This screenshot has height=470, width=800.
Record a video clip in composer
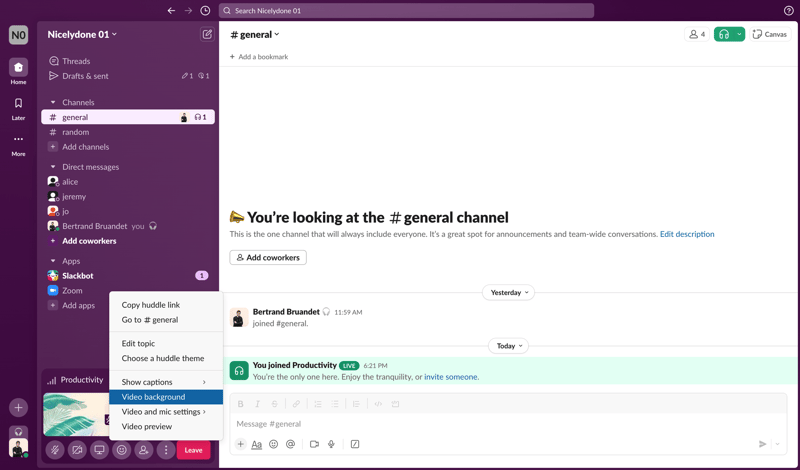(314, 444)
